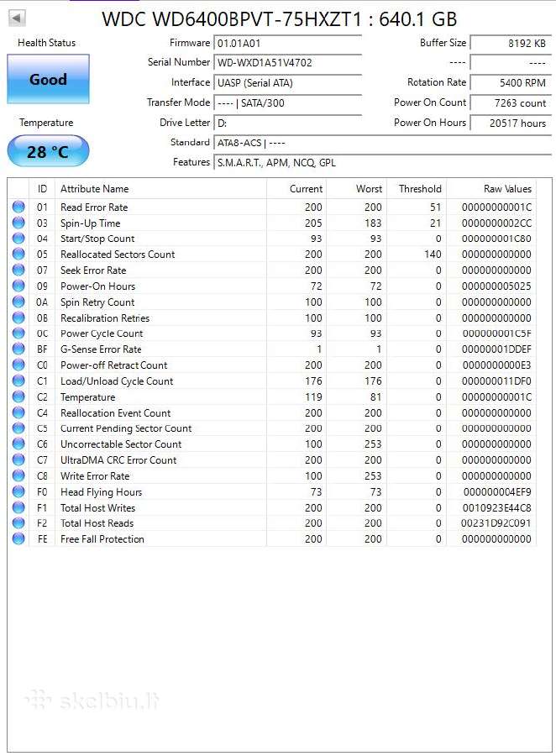Click status icon on the C2 Temperature row

tap(18, 396)
